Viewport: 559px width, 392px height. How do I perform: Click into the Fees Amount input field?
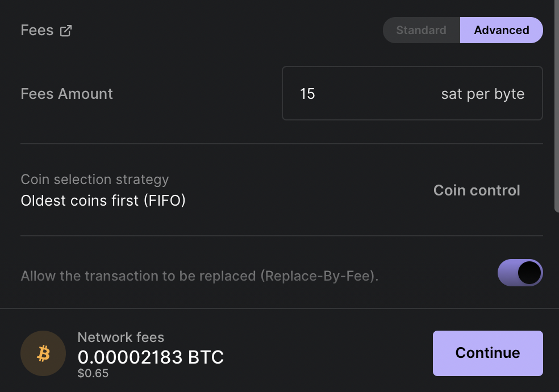pyautogui.click(x=412, y=93)
